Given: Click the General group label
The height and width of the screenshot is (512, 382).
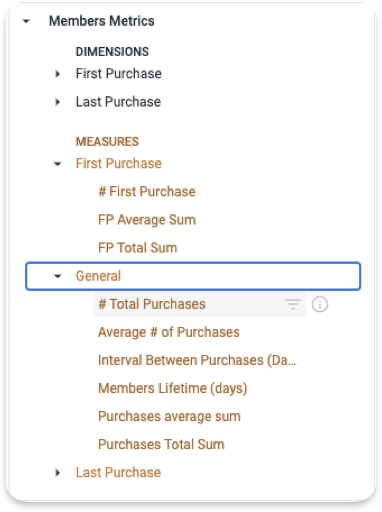Looking at the screenshot, I should (x=98, y=276).
